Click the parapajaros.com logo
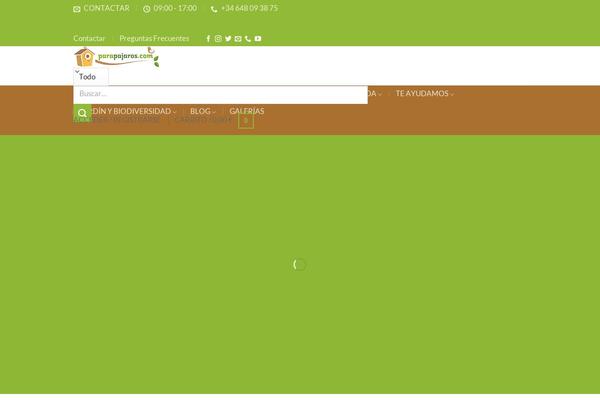 tap(116, 57)
